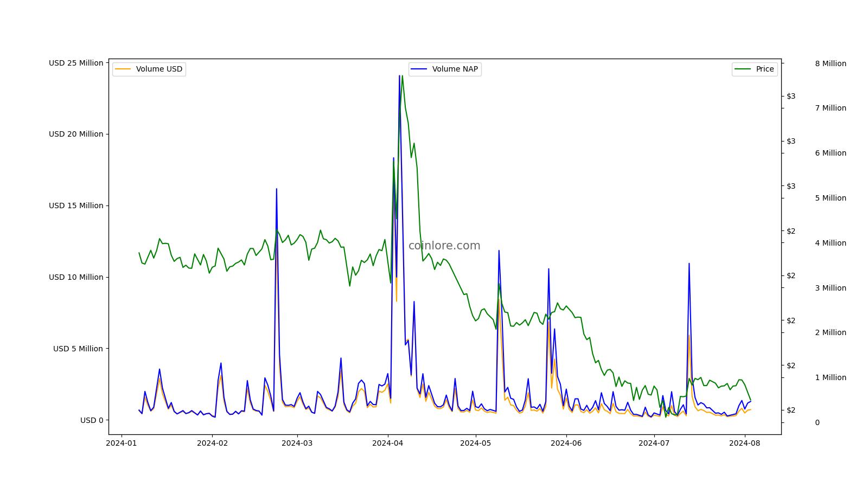Click the Volume NAP legend label

tap(456, 69)
